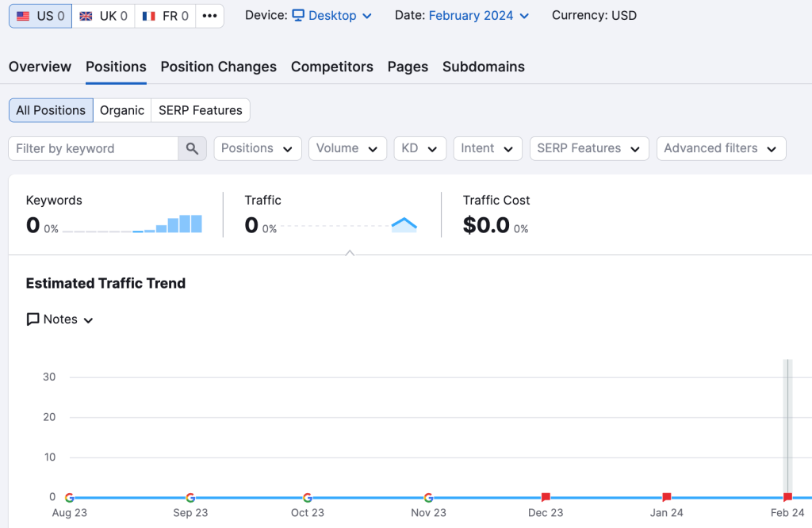Click the Notes speech bubble icon
Screen dimensions: 812x528
pos(33,319)
